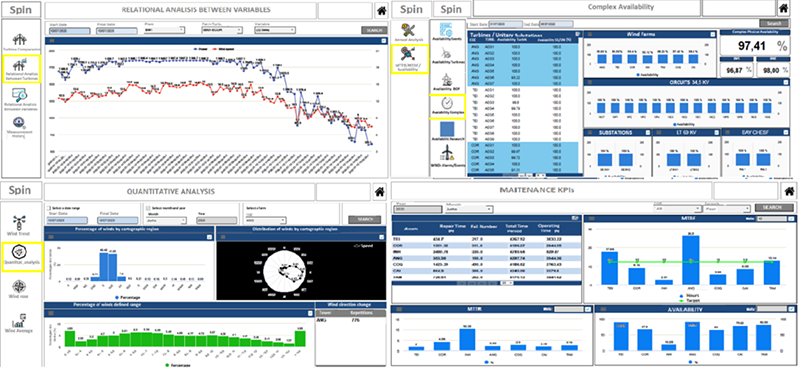Open hamburger menu of Circuits 34,5 KV panel

589,83
